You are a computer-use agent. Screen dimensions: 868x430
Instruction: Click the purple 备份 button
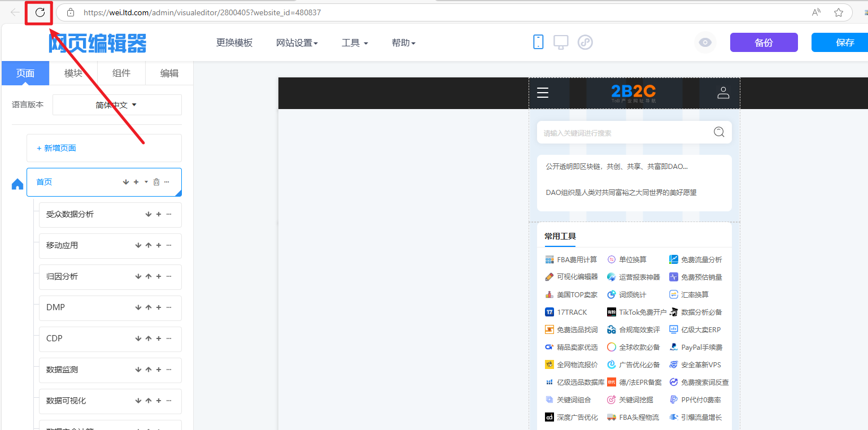[764, 42]
